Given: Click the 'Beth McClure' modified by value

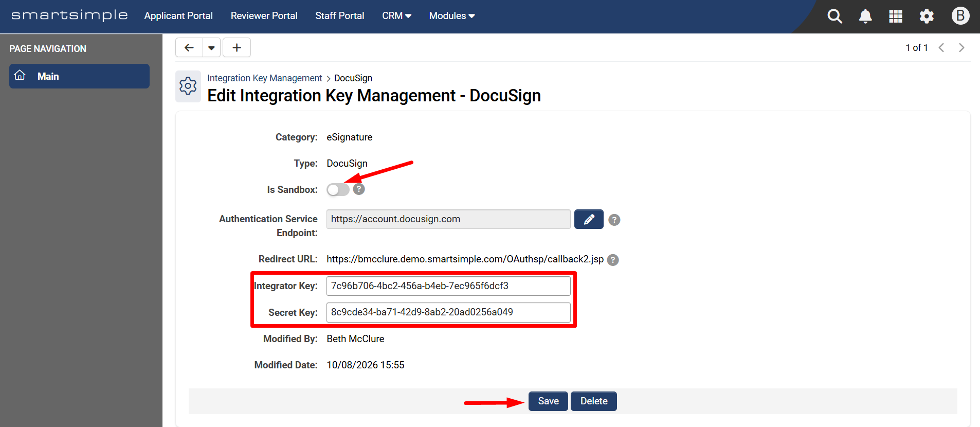Looking at the screenshot, I should pyautogui.click(x=355, y=339).
